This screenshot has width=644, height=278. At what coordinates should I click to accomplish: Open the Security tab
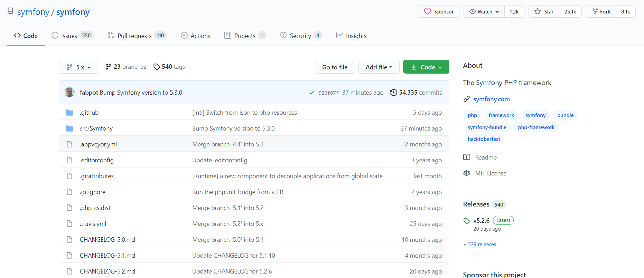click(x=301, y=36)
